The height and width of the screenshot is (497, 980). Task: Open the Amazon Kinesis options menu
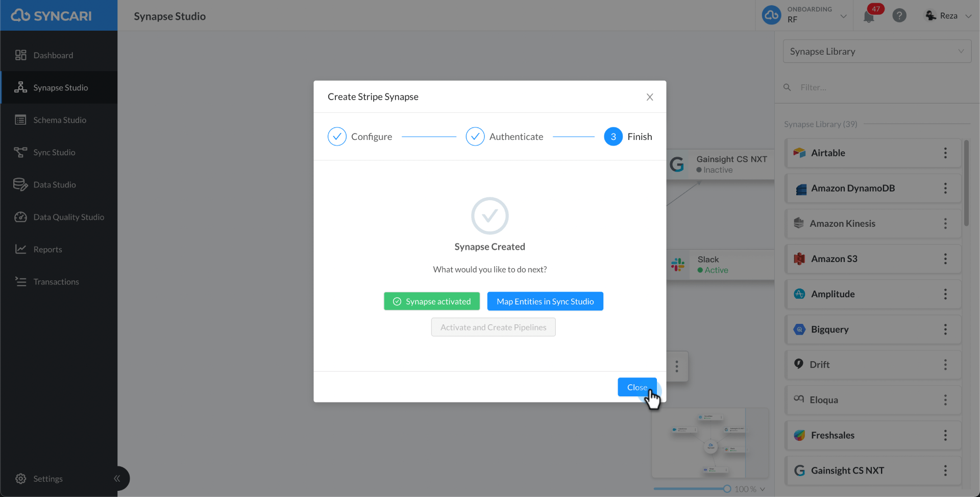coord(945,223)
